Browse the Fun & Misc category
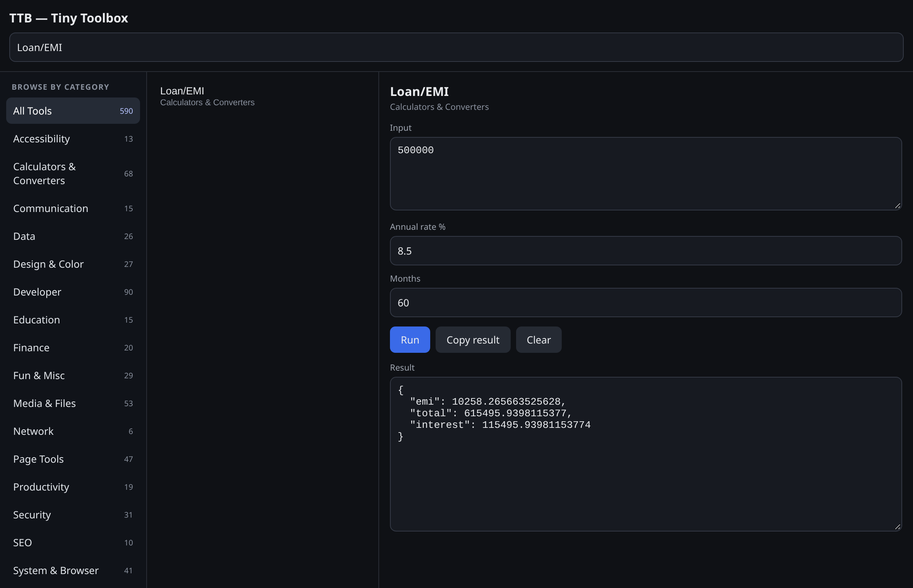The height and width of the screenshot is (588, 913). point(73,375)
